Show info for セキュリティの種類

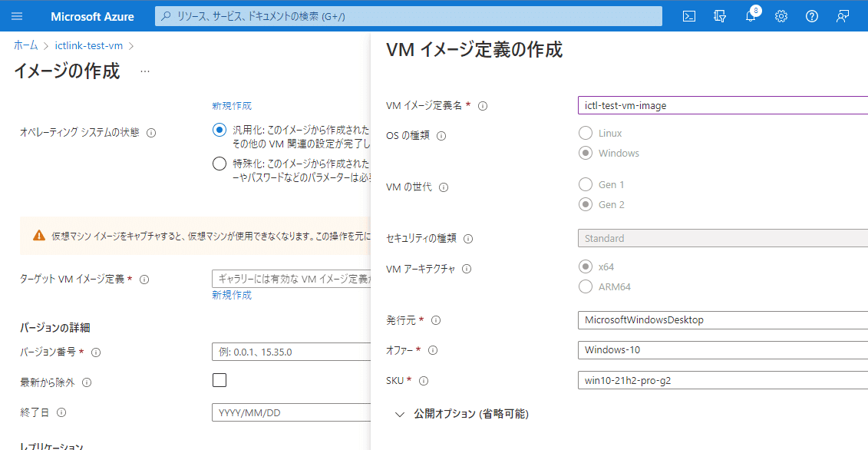(467, 239)
